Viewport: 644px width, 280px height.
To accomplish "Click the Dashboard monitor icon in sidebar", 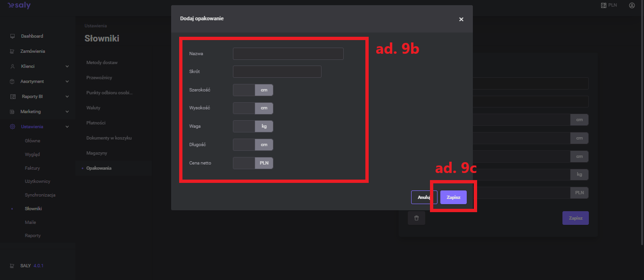I will tap(12, 36).
